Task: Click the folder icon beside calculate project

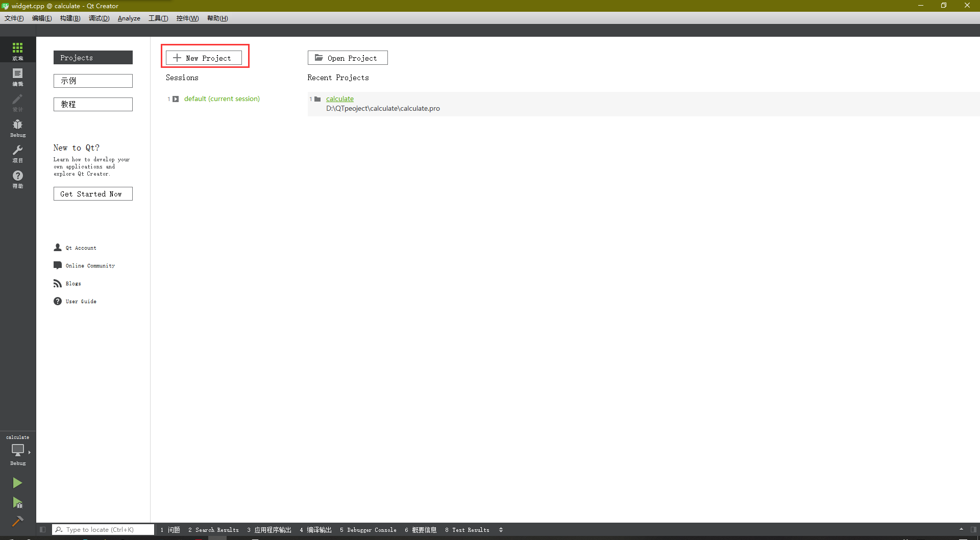Action: [x=317, y=99]
